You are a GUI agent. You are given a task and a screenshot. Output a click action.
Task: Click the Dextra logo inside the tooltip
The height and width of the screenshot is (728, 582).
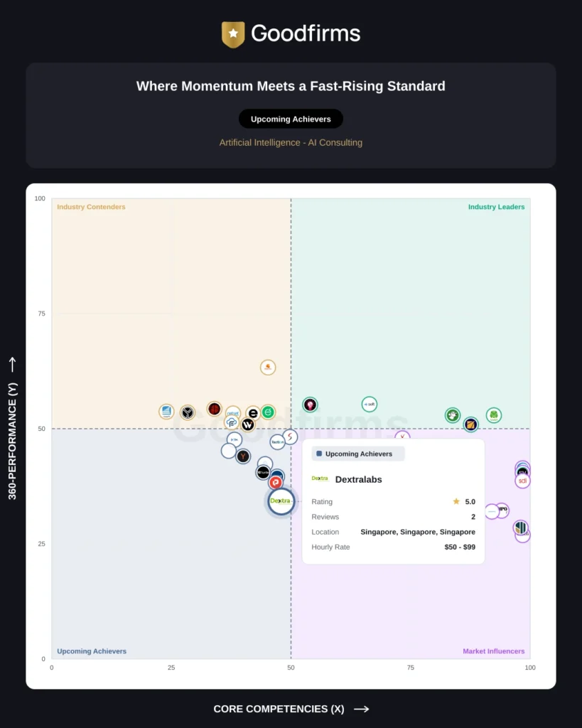pyautogui.click(x=320, y=478)
